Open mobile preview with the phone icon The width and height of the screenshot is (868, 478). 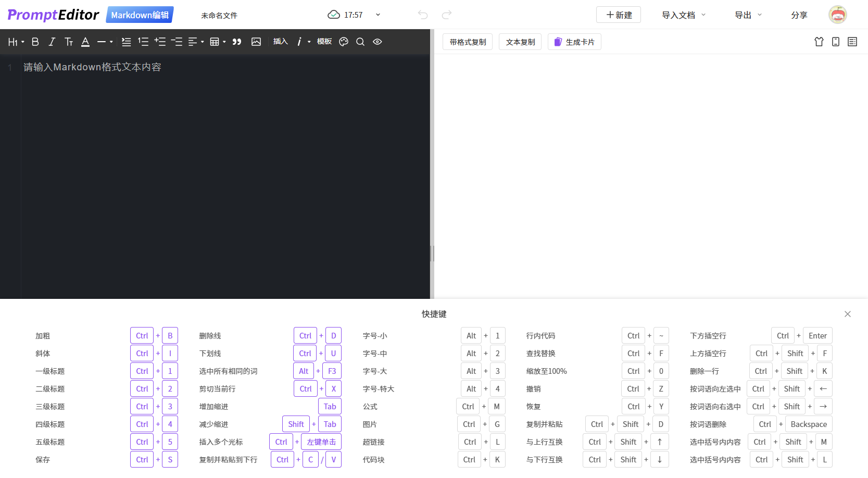point(836,42)
